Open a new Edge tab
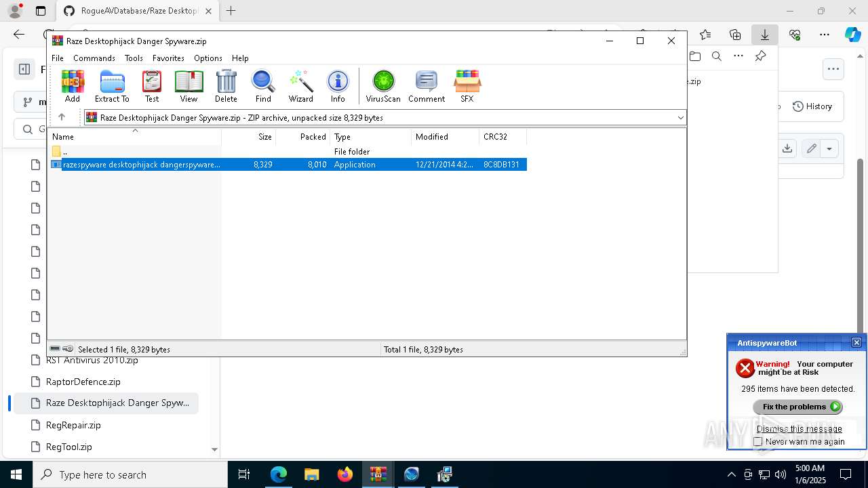 pyautogui.click(x=231, y=11)
